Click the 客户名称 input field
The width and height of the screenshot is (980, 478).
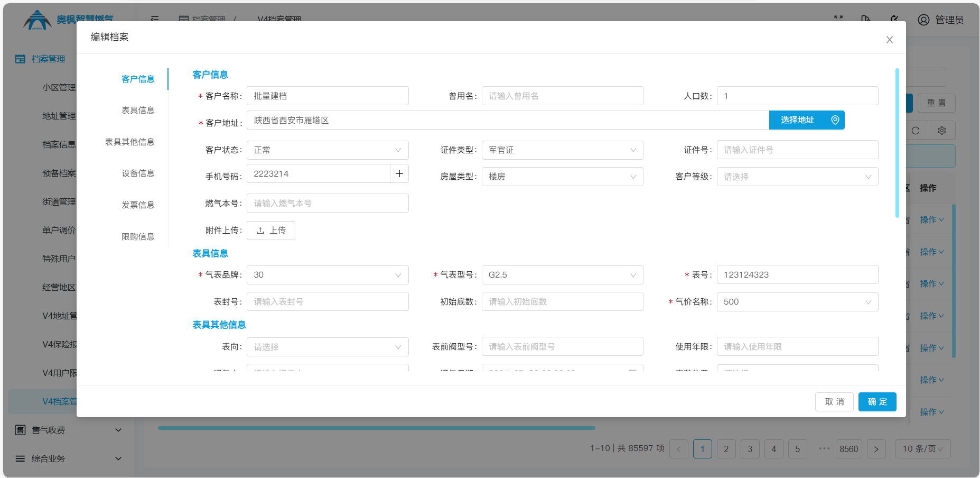coord(328,96)
